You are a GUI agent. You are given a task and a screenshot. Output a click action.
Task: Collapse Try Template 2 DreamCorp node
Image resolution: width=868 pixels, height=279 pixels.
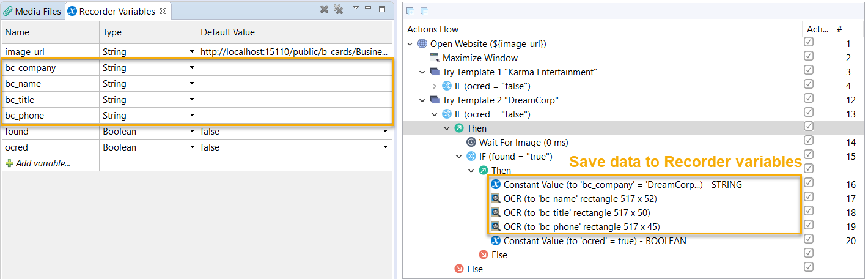click(x=422, y=100)
